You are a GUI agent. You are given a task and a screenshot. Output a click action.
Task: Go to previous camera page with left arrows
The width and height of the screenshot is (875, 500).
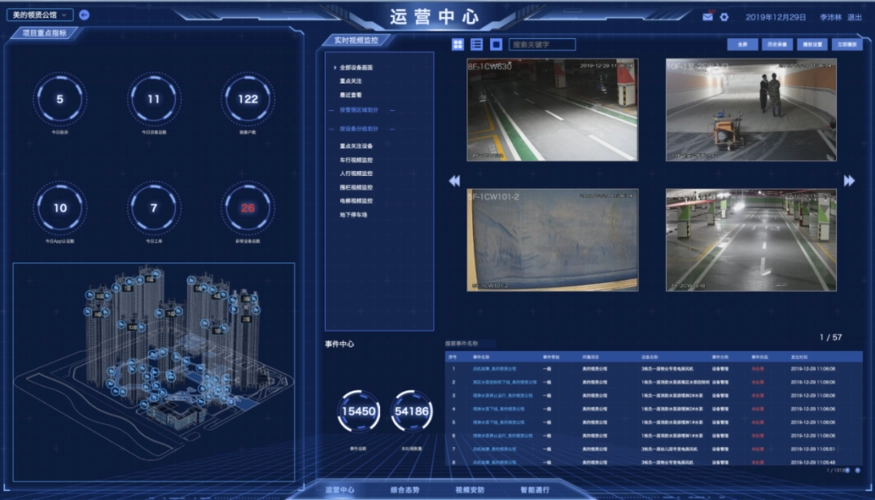pos(454,181)
